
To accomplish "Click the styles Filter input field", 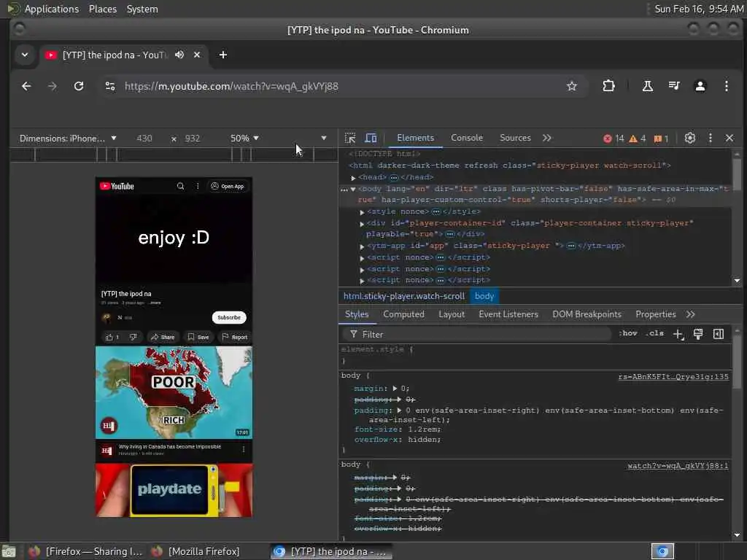I will coord(476,334).
